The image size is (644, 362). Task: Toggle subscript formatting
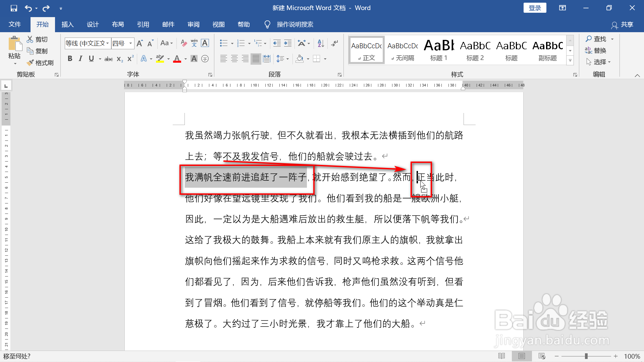point(119,59)
